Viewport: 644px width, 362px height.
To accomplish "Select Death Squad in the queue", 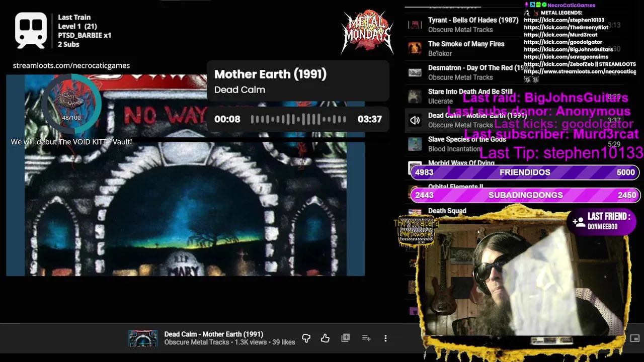I will click(x=447, y=211).
